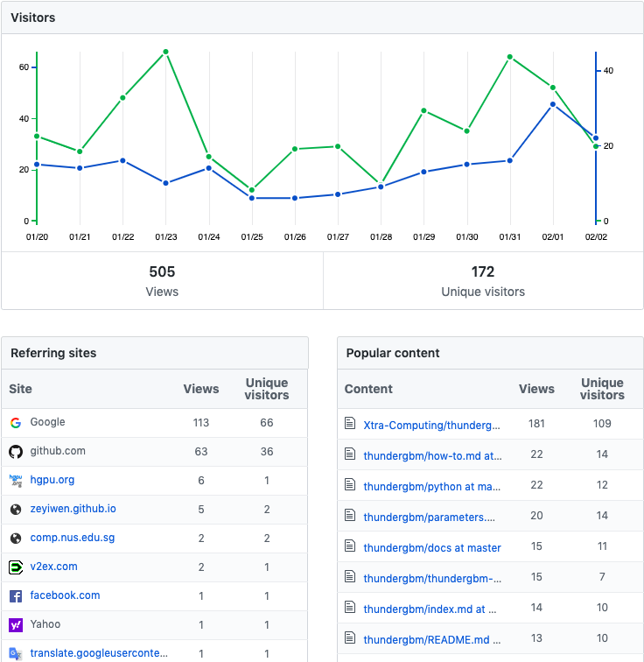Image resolution: width=644 pixels, height=662 pixels.
Task: Open the comp.nus.edu.sg link
Action: [73, 538]
